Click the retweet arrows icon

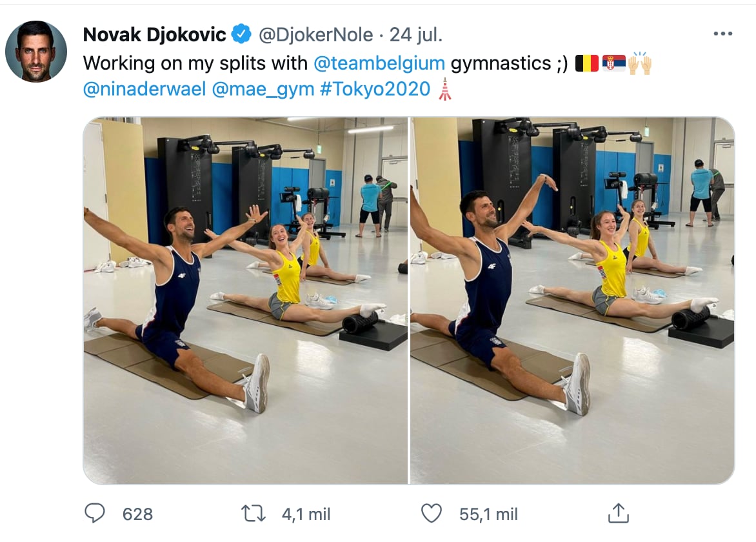point(253,514)
